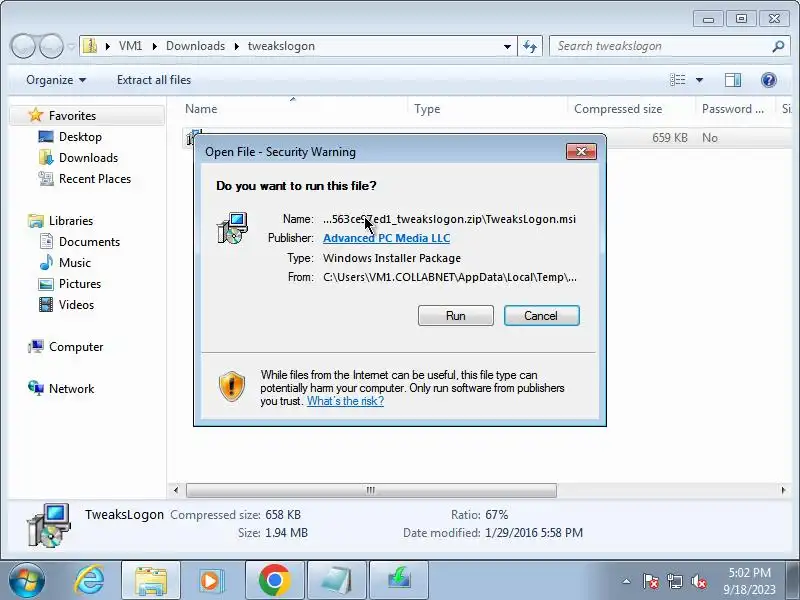Click the Back navigation button

tap(23, 46)
